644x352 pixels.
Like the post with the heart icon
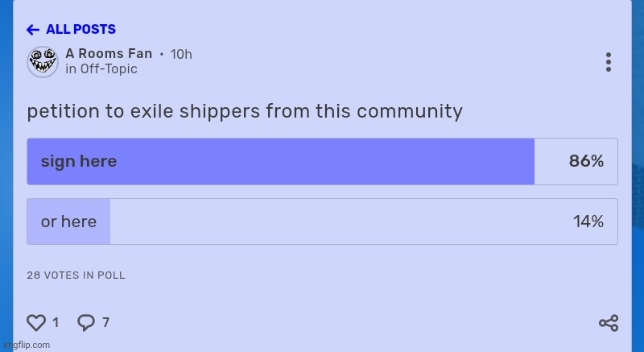36,323
